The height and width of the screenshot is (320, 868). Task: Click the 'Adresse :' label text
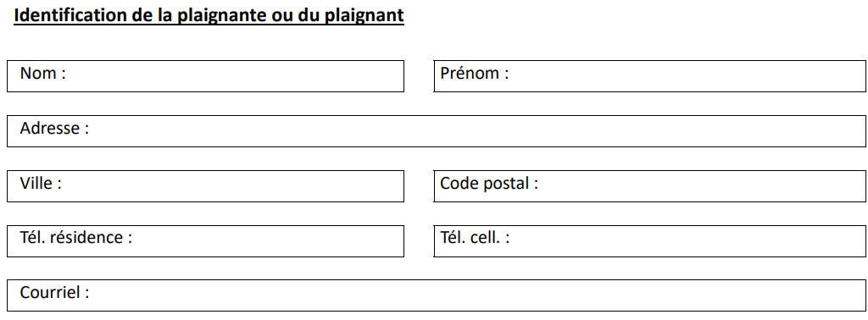[x=54, y=128]
